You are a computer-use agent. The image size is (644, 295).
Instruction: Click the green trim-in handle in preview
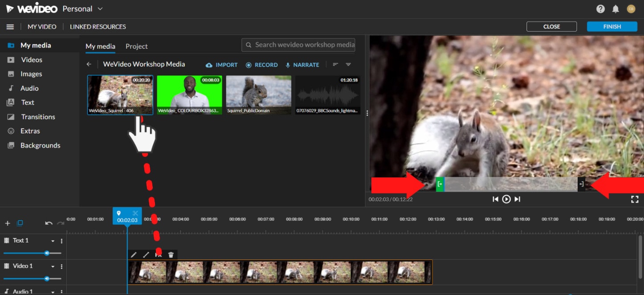tap(440, 184)
